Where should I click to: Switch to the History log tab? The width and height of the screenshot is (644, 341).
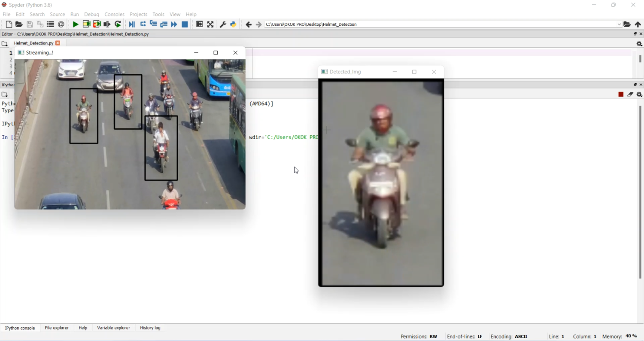click(150, 328)
